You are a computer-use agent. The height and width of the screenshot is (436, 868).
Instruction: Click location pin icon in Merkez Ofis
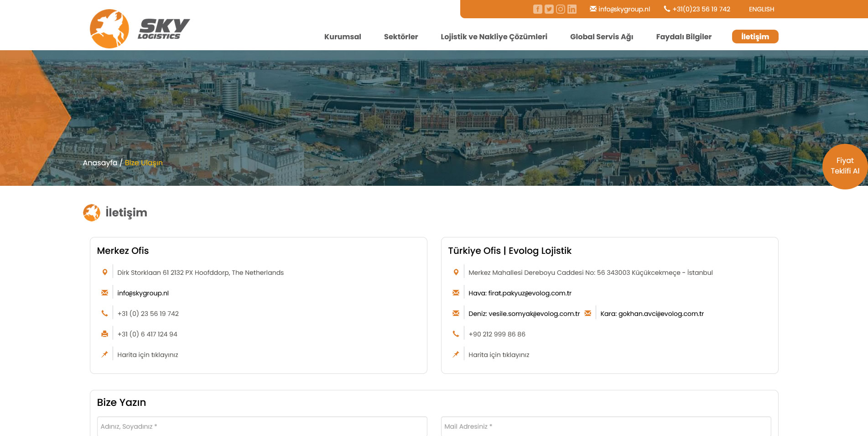click(x=105, y=272)
